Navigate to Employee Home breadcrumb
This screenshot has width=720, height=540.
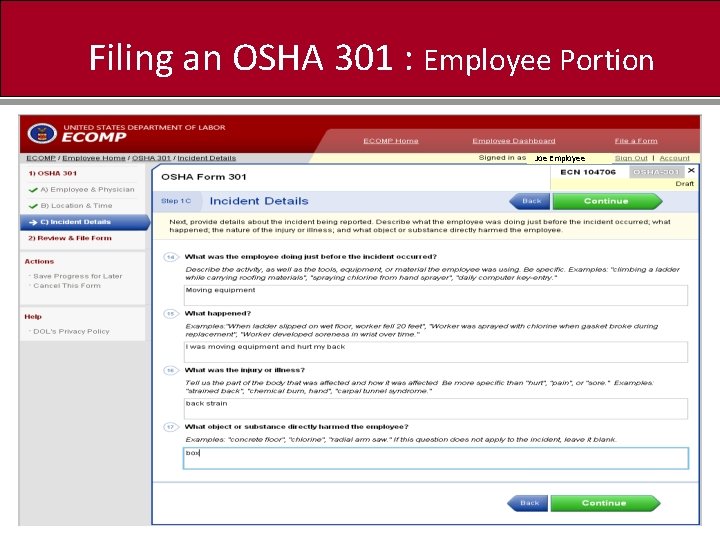[94, 158]
